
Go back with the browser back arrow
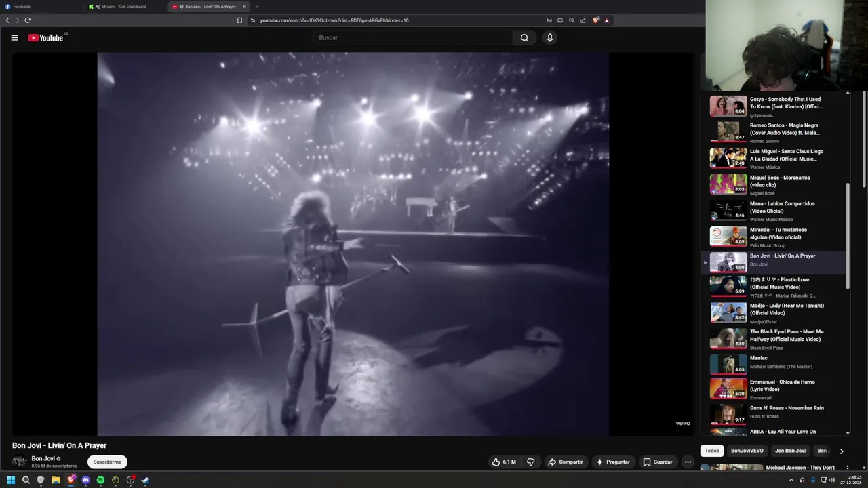point(7,20)
